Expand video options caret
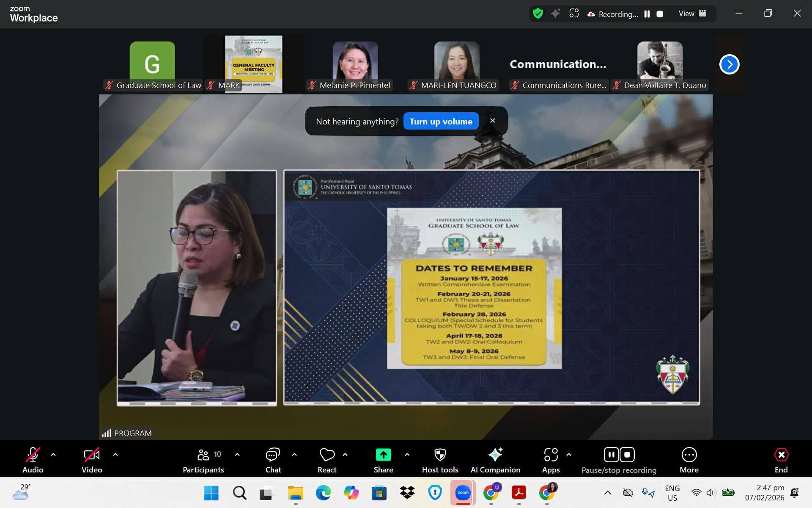This screenshot has width=812, height=508. (115, 455)
